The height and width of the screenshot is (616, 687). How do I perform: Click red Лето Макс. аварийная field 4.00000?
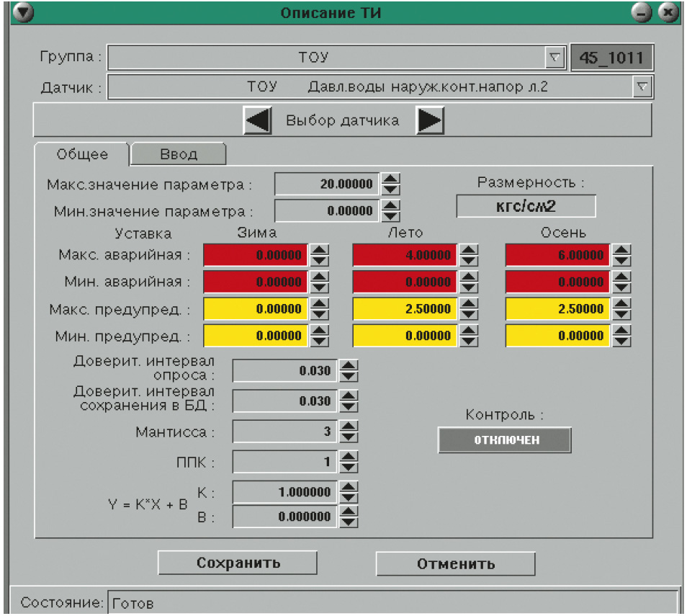(405, 255)
